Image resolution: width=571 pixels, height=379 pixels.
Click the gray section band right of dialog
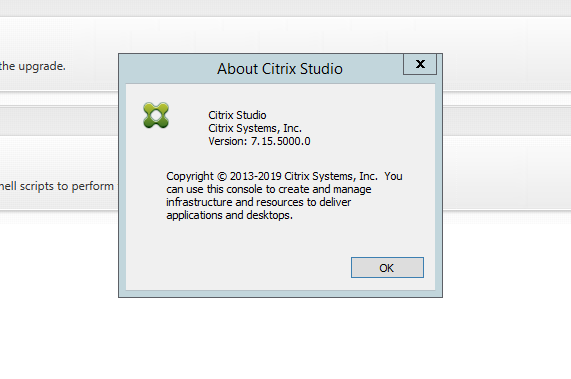click(x=507, y=121)
